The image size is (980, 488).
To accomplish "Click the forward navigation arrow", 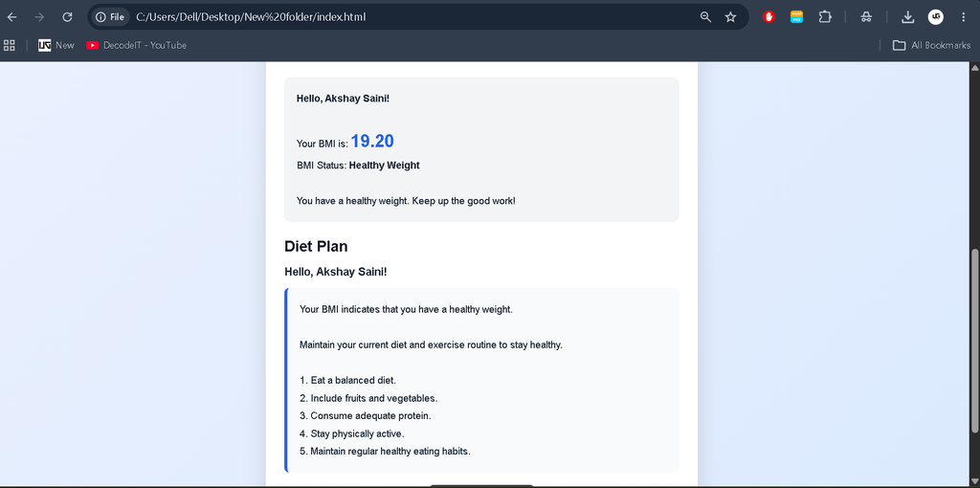I will point(39,17).
